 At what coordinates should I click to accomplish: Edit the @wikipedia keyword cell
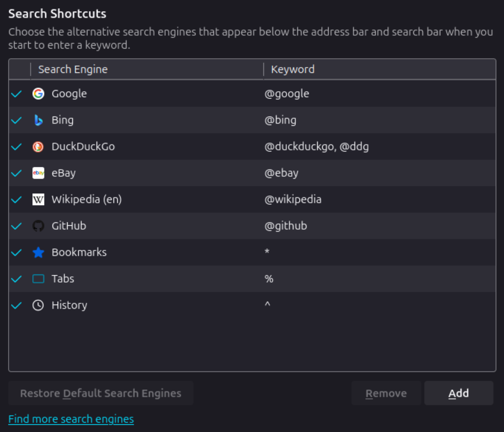293,199
